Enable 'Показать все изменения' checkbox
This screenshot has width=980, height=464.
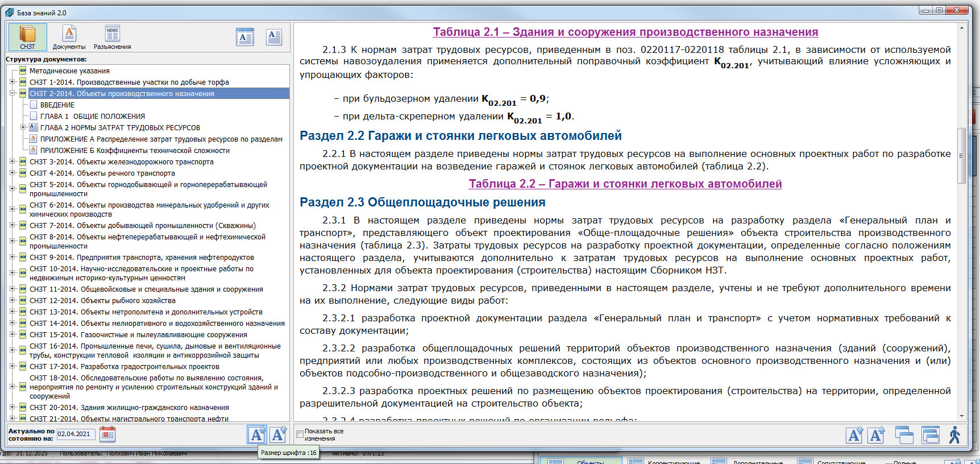[x=300, y=434]
